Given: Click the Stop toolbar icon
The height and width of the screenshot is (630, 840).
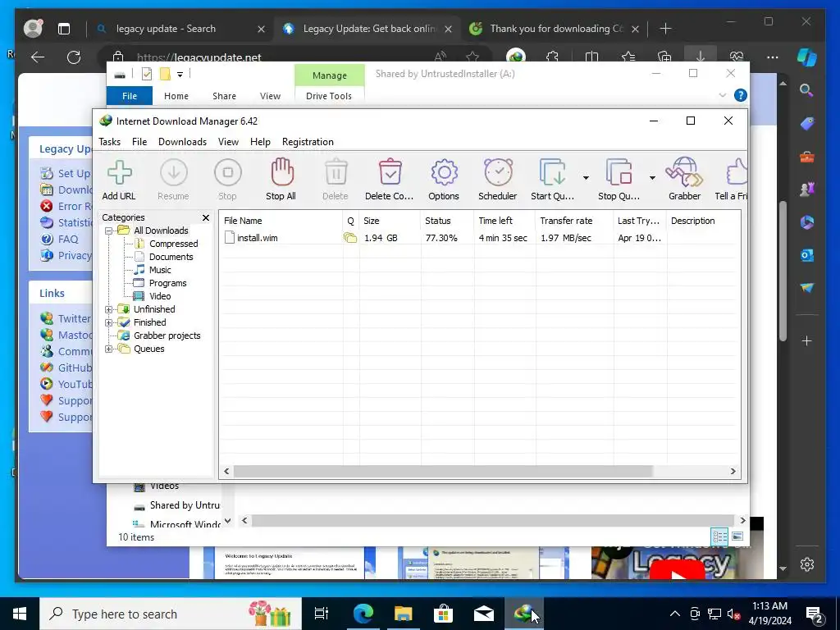Looking at the screenshot, I should [x=228, y=172].
